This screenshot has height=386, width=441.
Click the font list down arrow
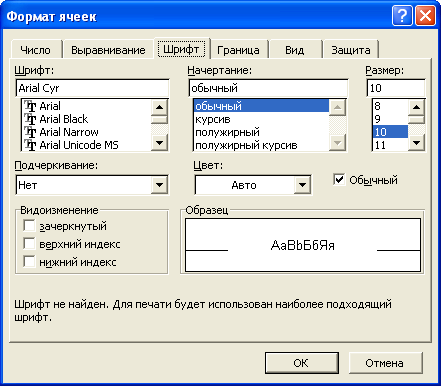(x=159, y=143)
